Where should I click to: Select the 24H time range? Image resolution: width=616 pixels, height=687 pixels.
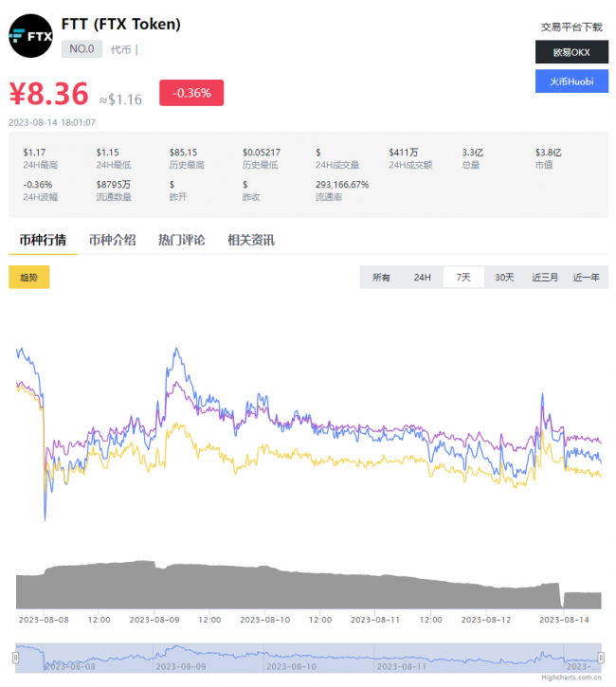(x=422, y=278)
